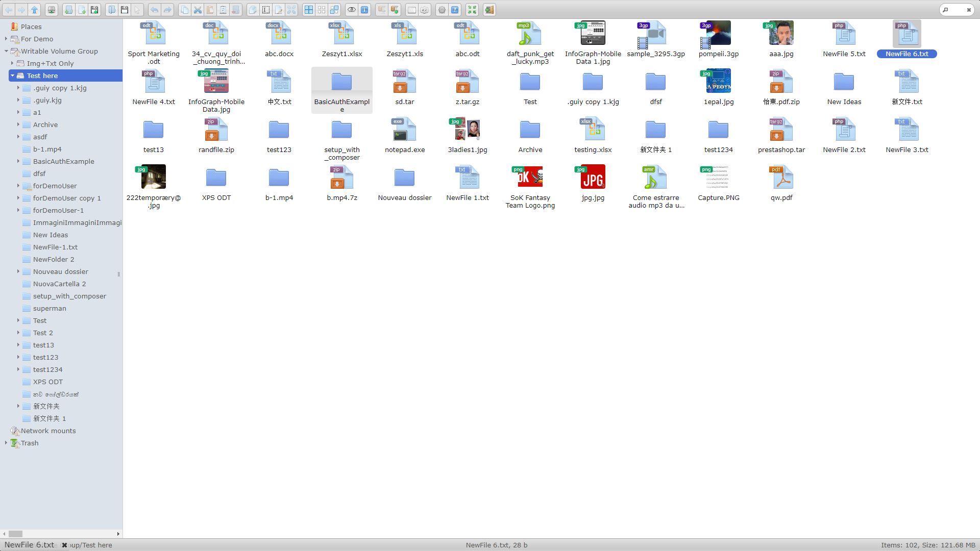Expand the For Demo volume
The width and height of the screenshot is (980, 551).
pos(6,39)
